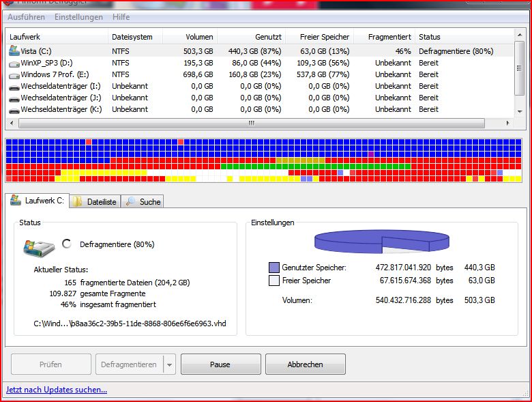Pause the defragmentation

(220, 364)
